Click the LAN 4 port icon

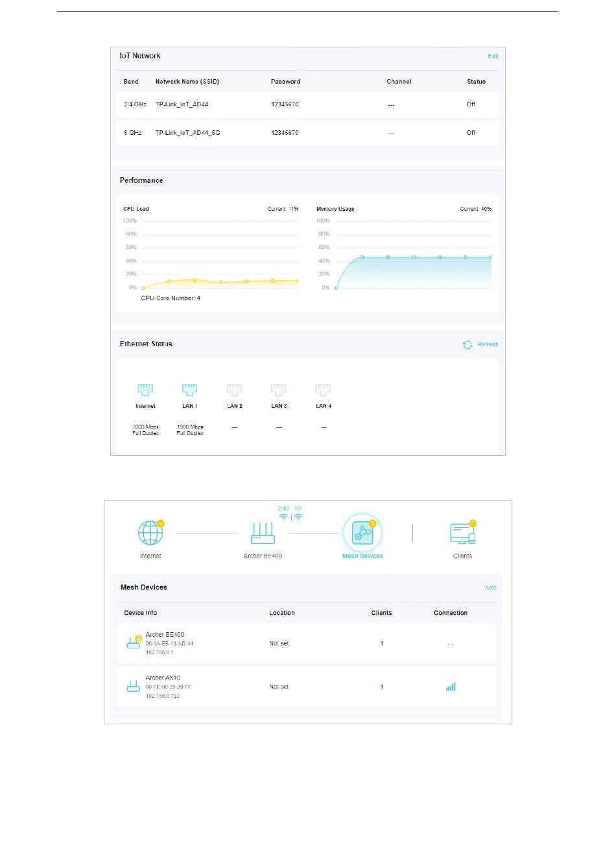[323, 390]
